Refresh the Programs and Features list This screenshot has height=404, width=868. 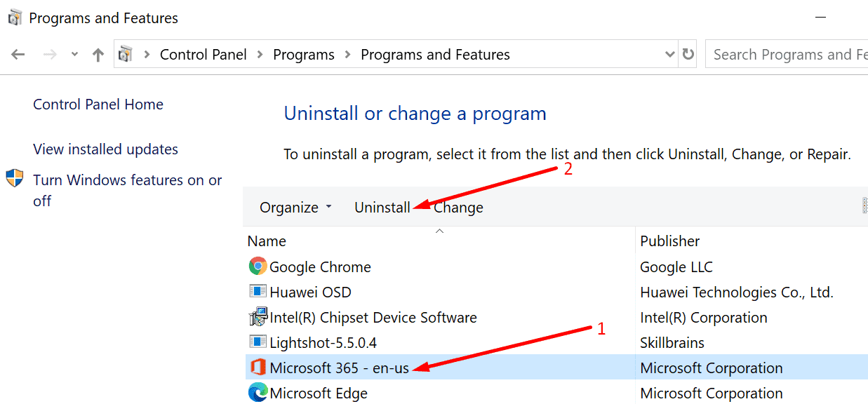[688, 55]
